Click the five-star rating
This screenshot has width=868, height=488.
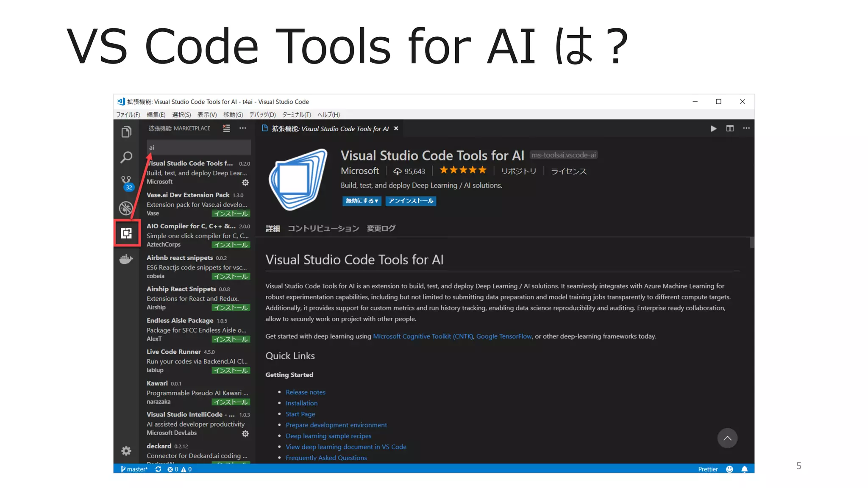pos(463,170)
